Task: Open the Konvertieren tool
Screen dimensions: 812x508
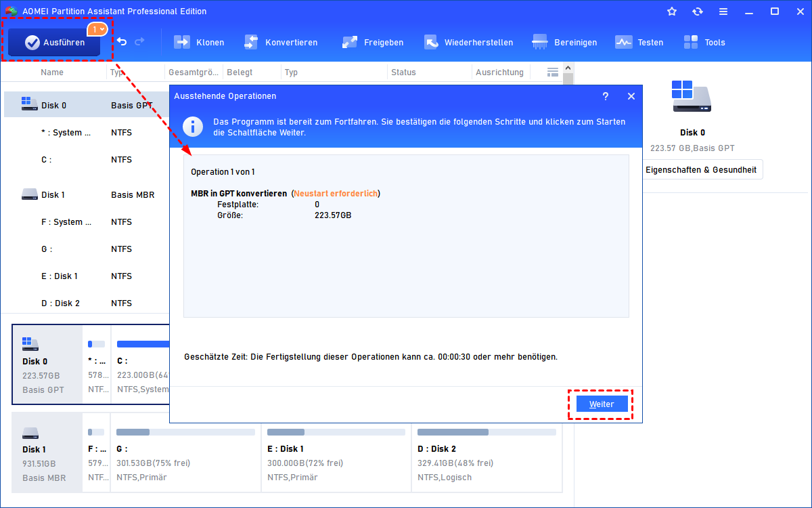Action: 281,43
